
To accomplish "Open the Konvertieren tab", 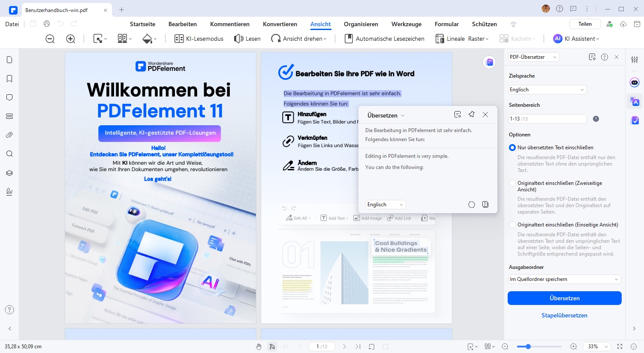I will (280, 24).
